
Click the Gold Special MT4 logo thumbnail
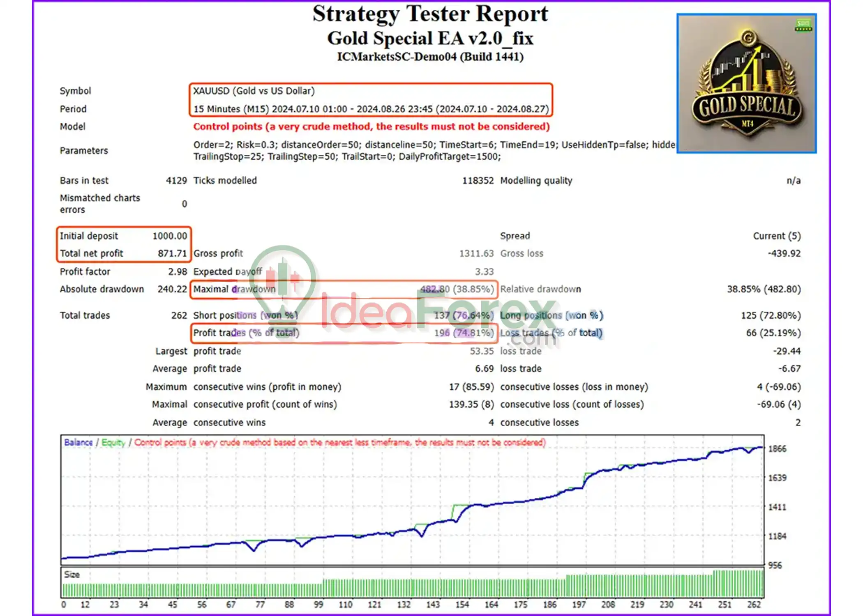pos(746,83)
